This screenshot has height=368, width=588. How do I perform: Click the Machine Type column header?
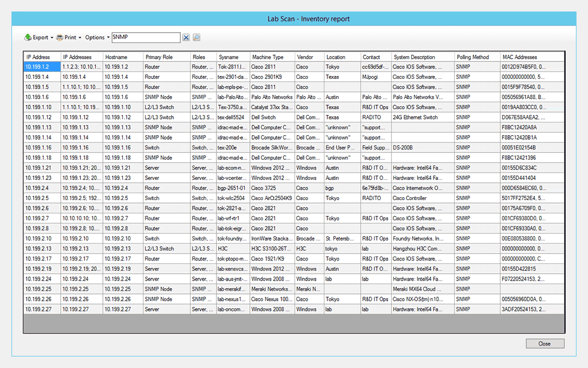(x=272, y=57)
